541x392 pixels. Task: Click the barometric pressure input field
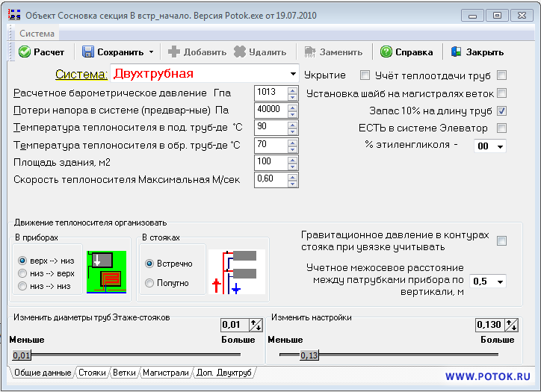click(x=267, y=93)
